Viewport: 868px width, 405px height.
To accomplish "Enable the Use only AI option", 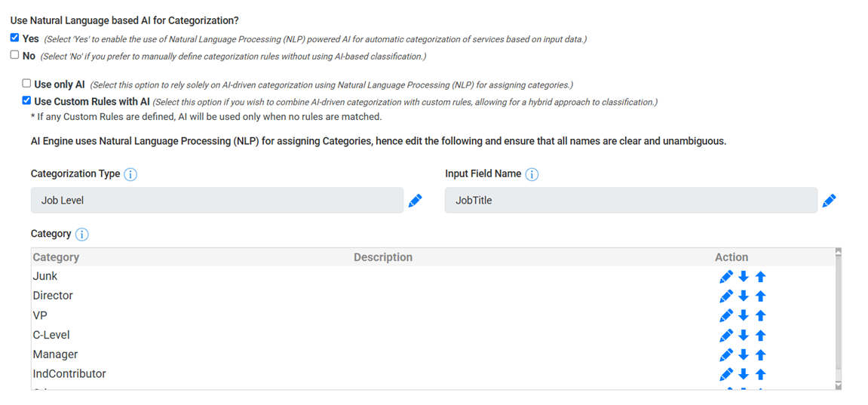I will click(27, 84).
